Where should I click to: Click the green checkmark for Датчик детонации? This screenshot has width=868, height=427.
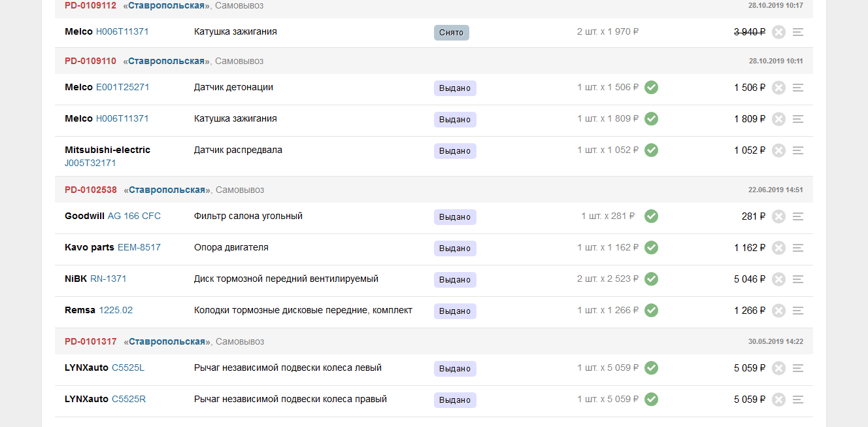tap(651, 87)
